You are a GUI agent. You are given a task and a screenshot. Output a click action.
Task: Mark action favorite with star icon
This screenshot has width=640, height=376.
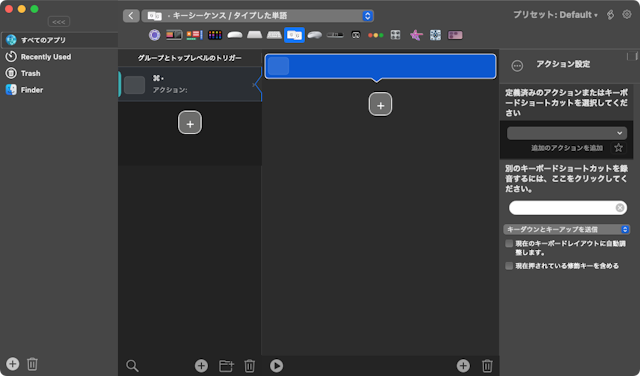point(618,148)
